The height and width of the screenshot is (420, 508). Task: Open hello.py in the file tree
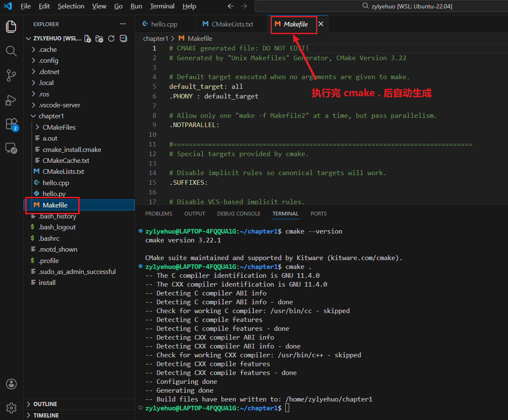pos(79,194)
